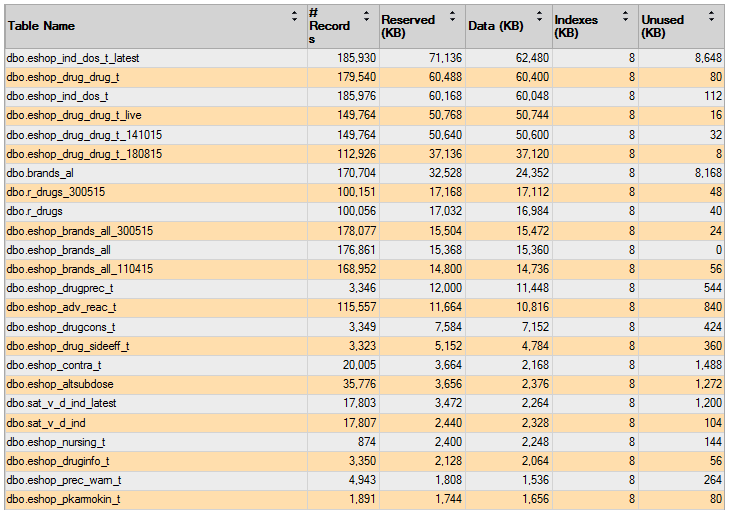Select the Data (KB) header label
Screen dimensions: 729x510
pos(496,26)
